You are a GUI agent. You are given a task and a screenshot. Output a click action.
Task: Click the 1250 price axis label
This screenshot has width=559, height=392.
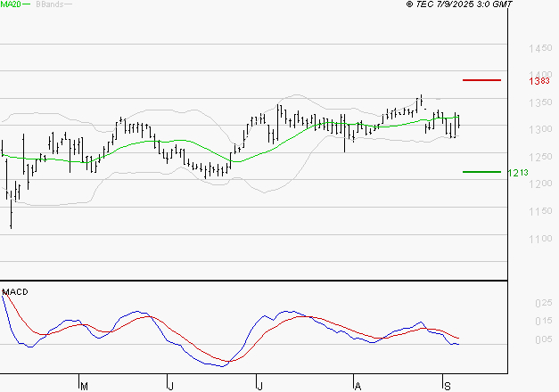540,157
